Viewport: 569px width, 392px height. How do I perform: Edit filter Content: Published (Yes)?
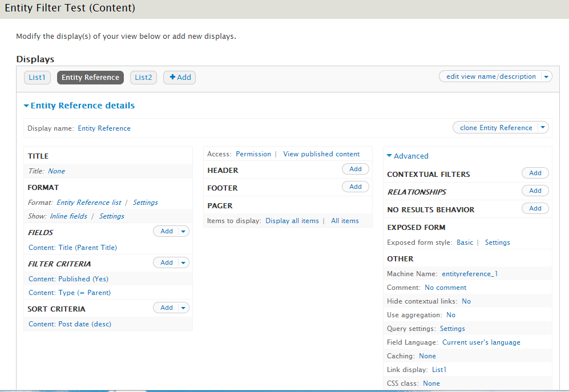pos(68,279)
